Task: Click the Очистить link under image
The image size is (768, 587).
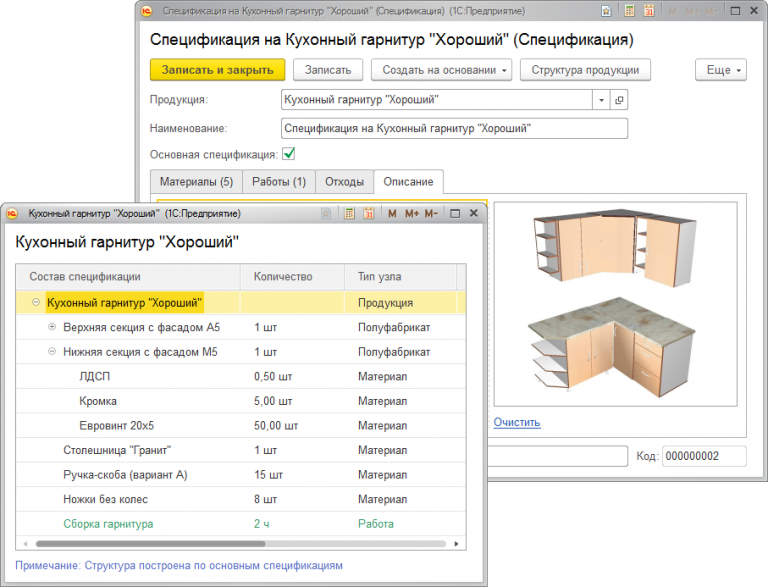Action: (517, 422)
